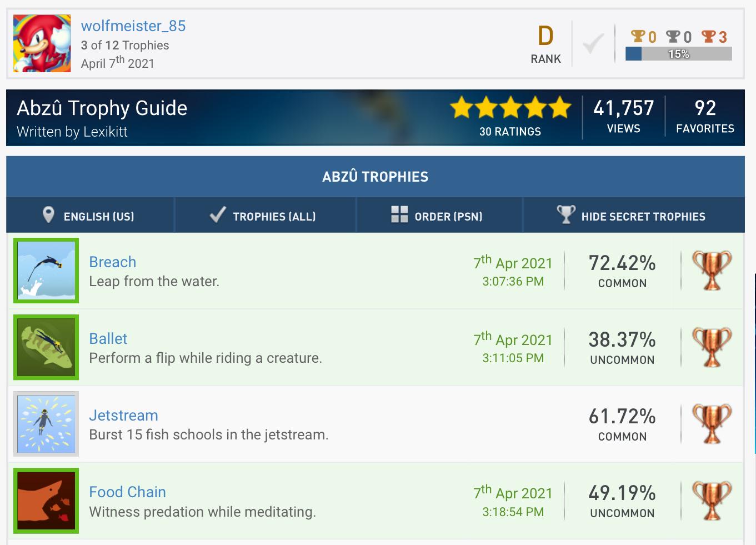The width and height of the screenshot is (756, 545).
Task: Open the Trophies (All) filter dropdown
Action: [x=265, y=215]
